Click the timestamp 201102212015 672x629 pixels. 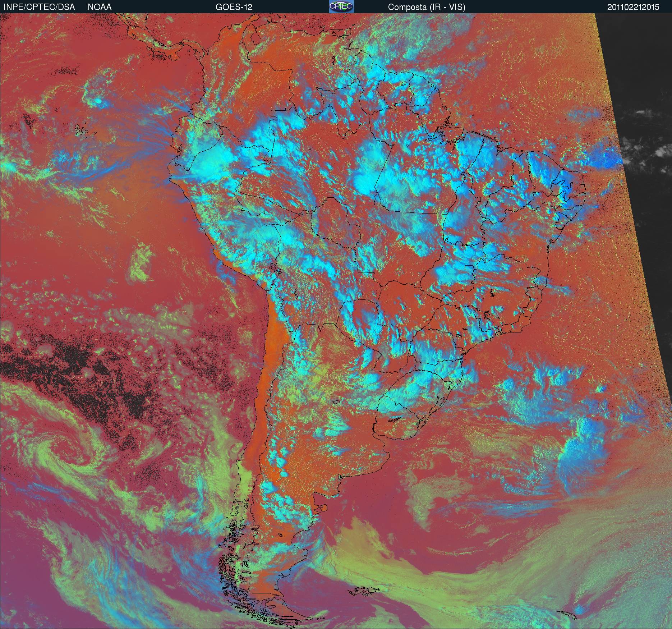pyautogui.click(x=633, y=7)
